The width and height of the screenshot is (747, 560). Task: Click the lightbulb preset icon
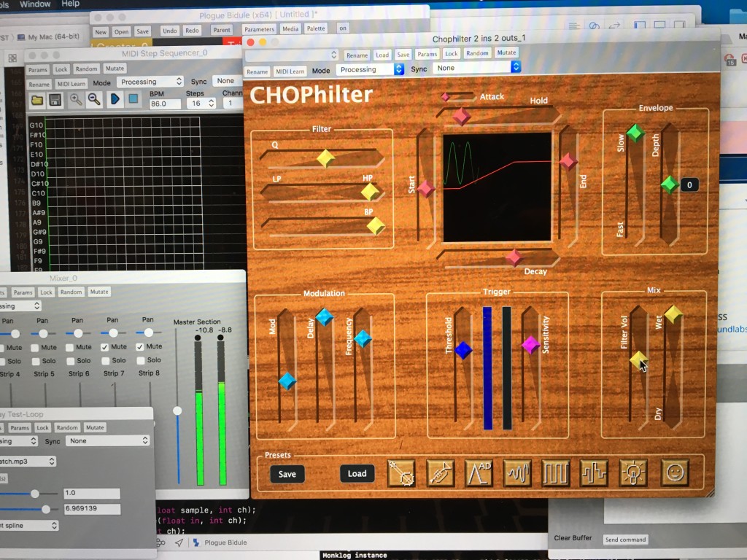point(633,473)
